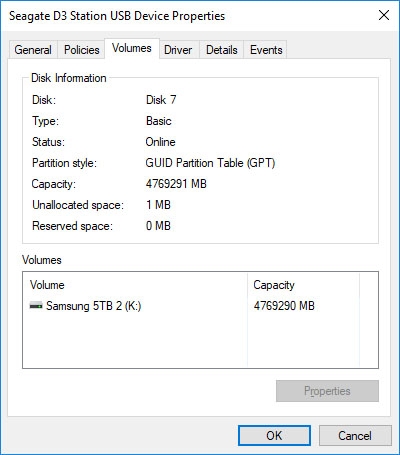Open the Policies tab

coord(82,50)
